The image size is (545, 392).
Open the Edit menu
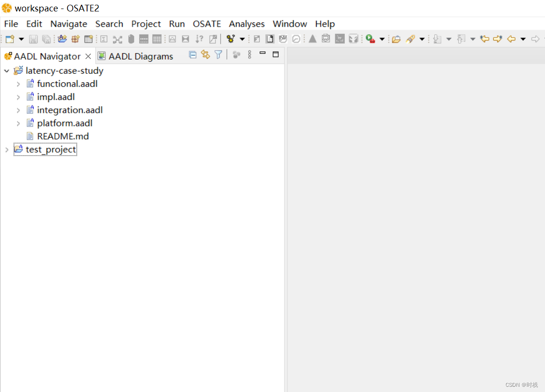(x=34, y=24)
